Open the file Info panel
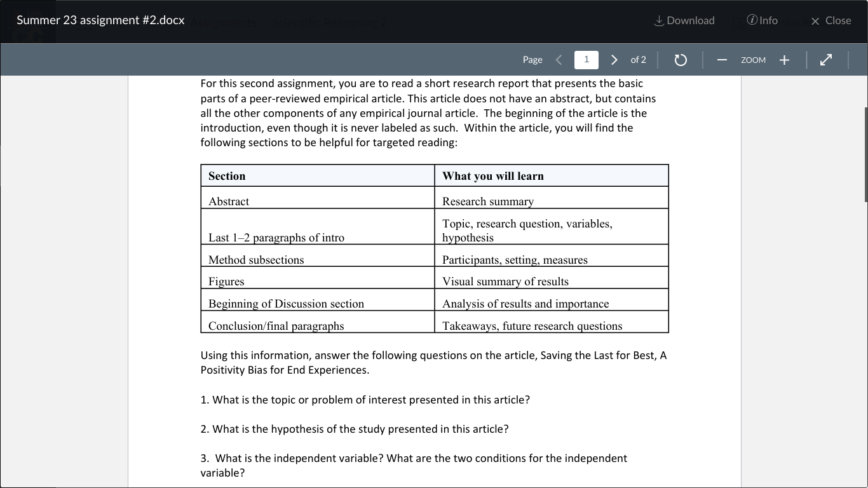 tap(761, 20)
